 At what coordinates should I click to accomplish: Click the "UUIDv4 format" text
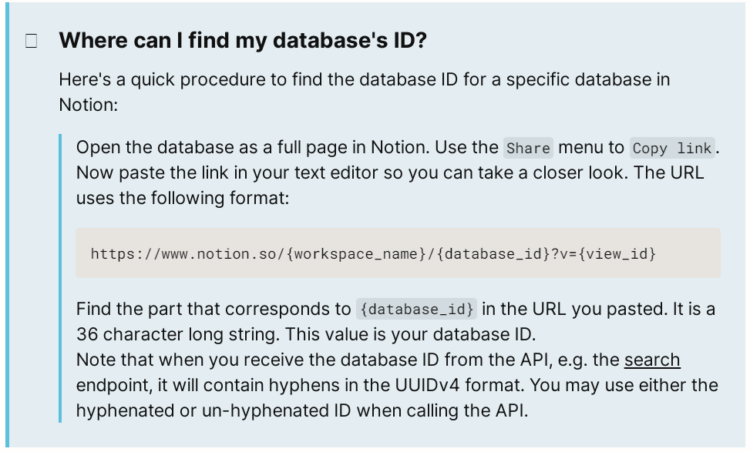click(x=518, y=385)
